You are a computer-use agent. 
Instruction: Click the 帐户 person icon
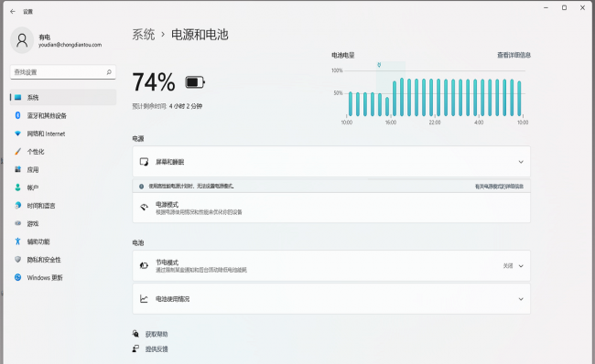coord(17,187)
